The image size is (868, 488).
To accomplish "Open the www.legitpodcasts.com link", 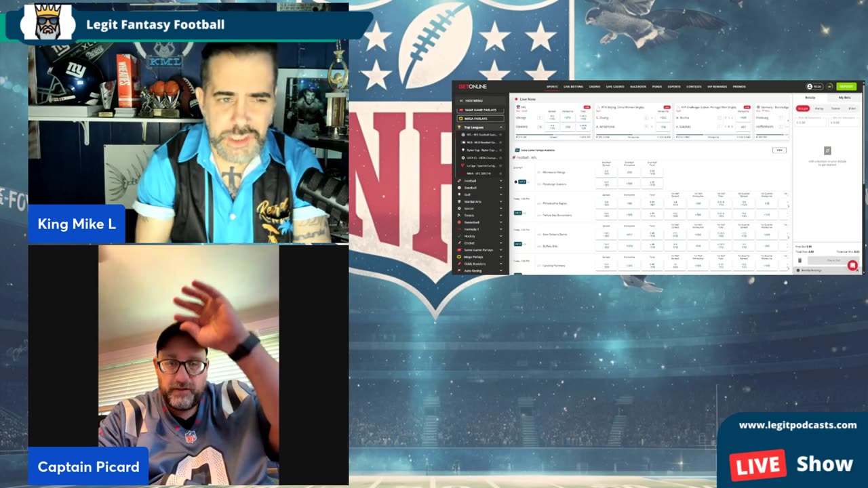I will coord(797,425).
